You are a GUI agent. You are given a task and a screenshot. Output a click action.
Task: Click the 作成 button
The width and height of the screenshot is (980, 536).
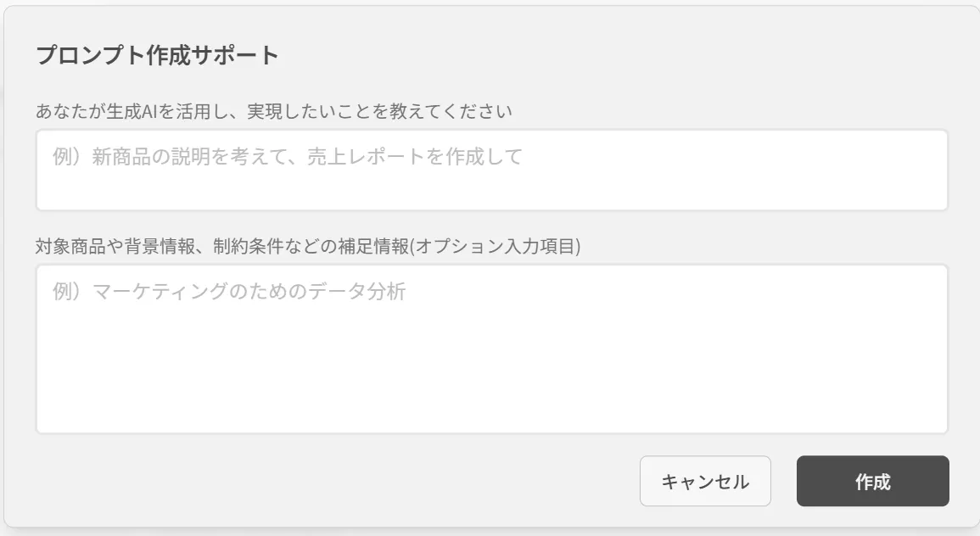tap(872, 482)
